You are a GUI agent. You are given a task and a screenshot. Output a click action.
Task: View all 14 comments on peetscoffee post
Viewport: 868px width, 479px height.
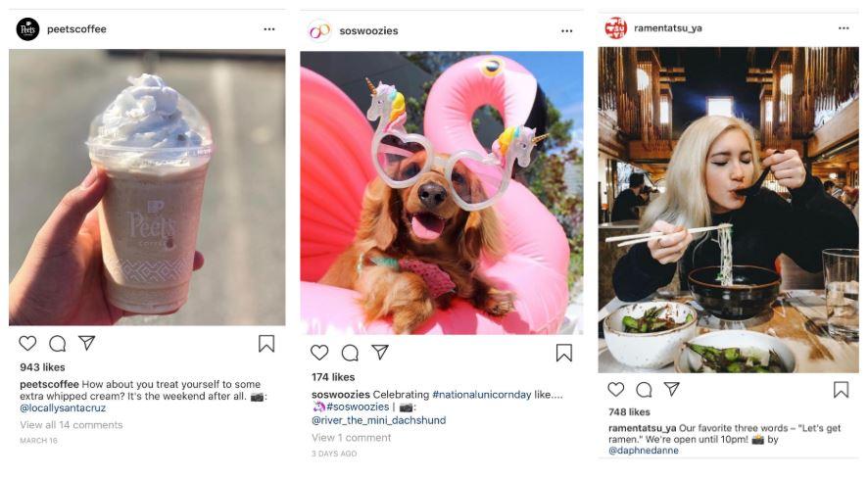coord(72,425)
